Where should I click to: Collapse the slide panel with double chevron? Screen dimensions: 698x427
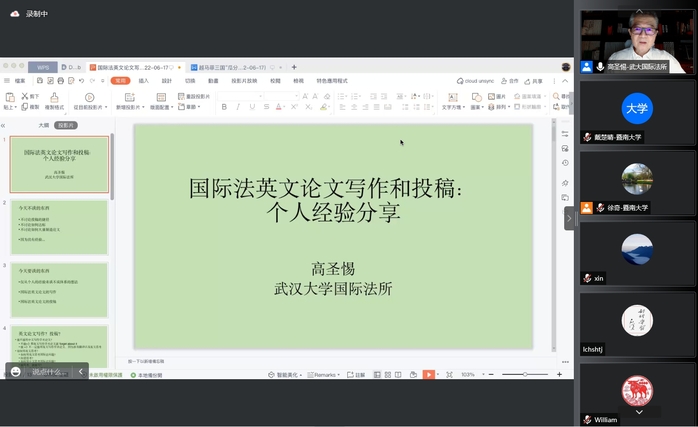(x=4, y=126)
